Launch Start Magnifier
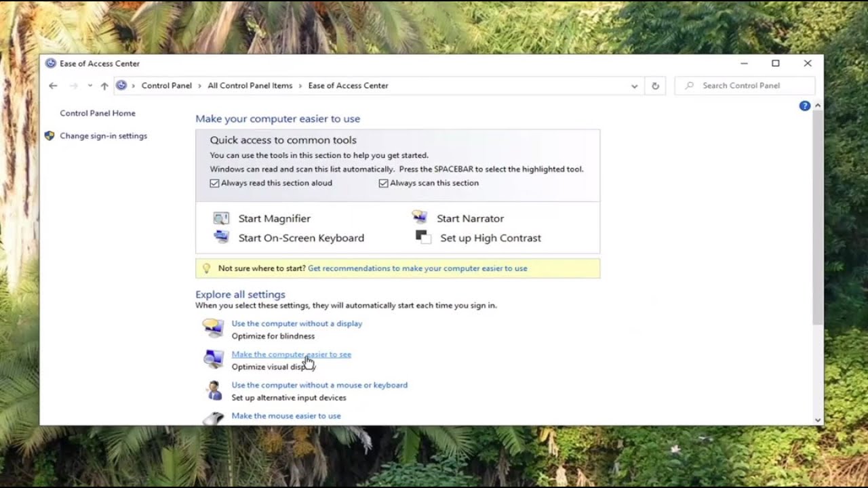The image size is (868, 488). [275, 218]
